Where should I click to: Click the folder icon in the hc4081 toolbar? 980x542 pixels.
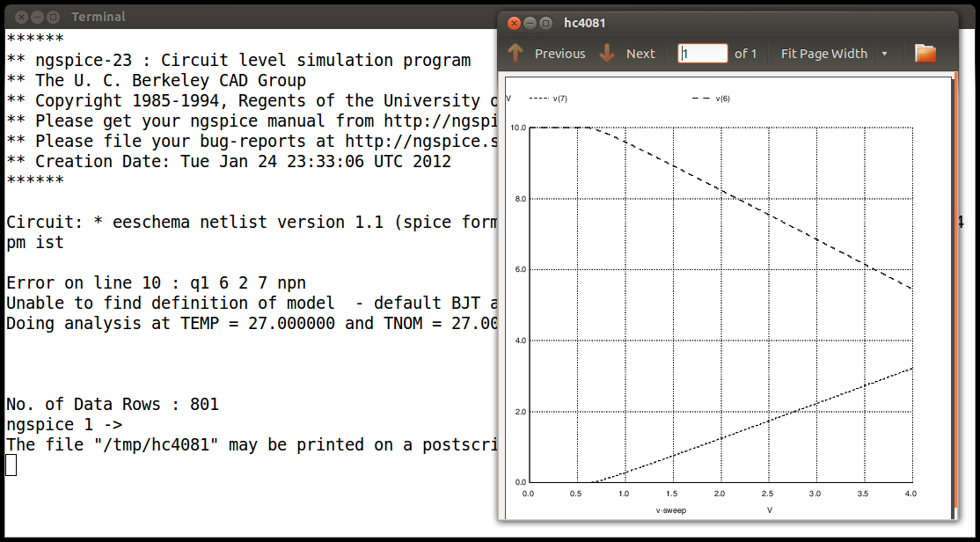click(925, 54)
